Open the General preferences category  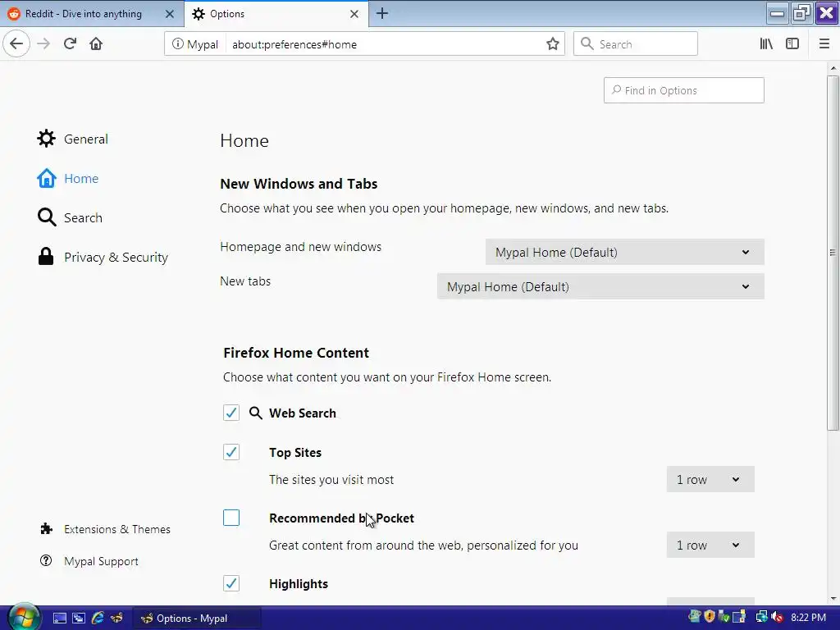click(73, 139)
